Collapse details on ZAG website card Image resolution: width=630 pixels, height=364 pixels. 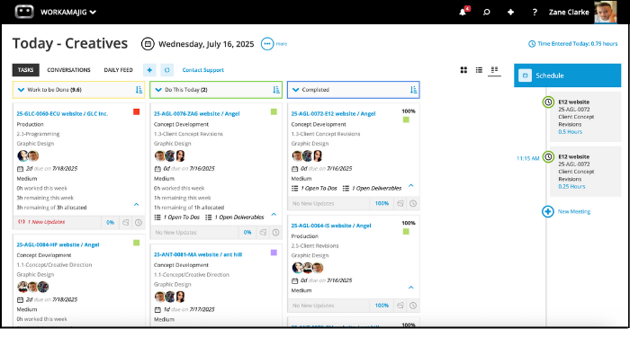point(274,214)
